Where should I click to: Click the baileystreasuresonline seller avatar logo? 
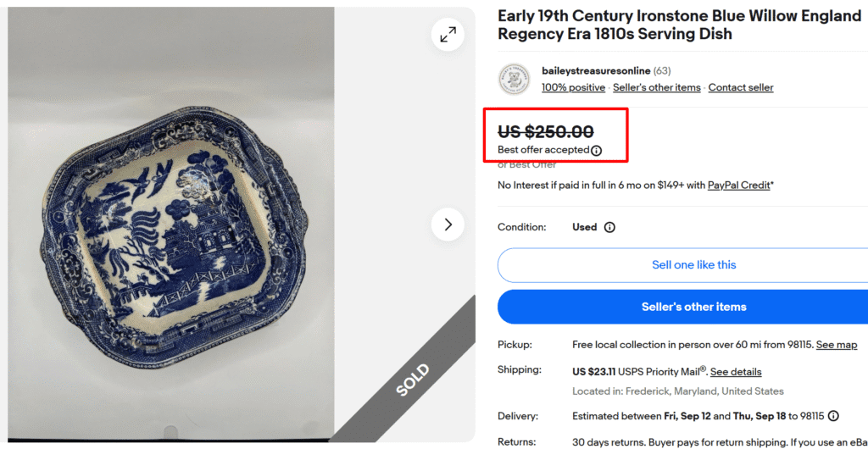pyautogui.click(x=515, y=79)
